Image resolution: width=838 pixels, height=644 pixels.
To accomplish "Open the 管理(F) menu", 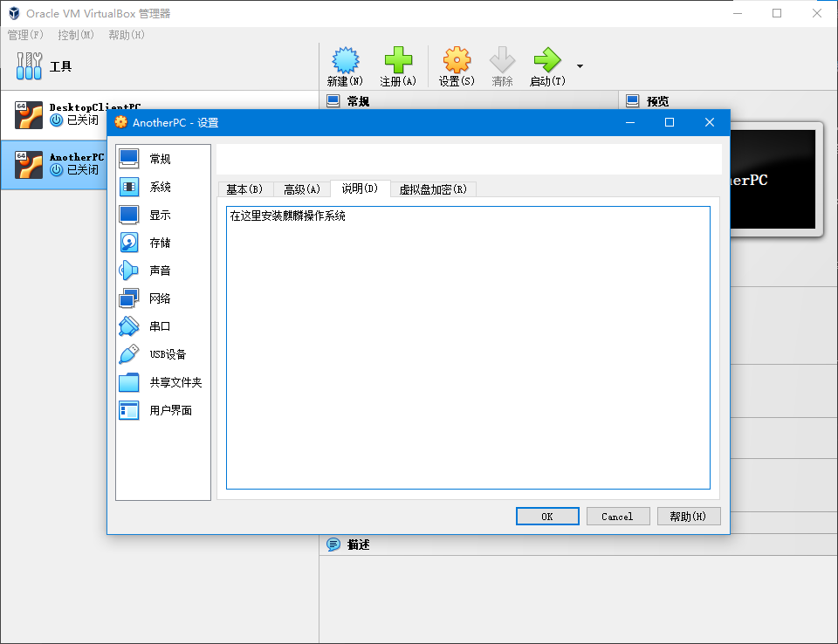I will pos(25,35).
